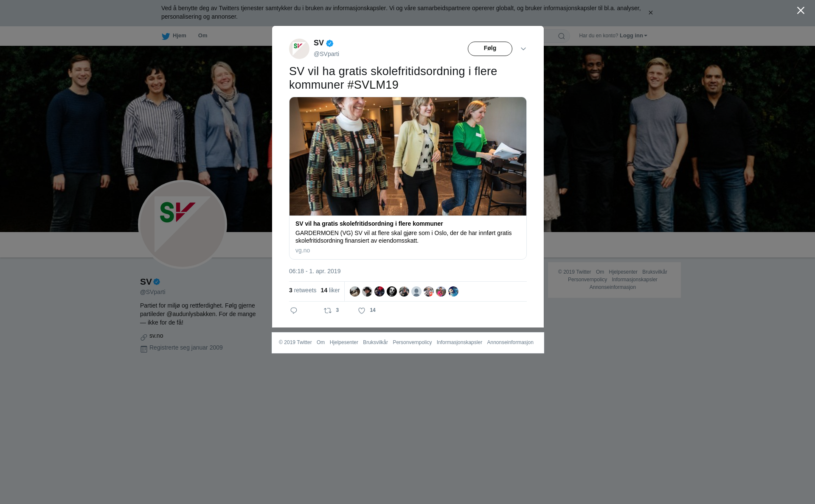Image resolution: width=815 pixels, height=504 pixels.
Task: Open Bruksvilkår in the modal footer
Action: [375, 342]
